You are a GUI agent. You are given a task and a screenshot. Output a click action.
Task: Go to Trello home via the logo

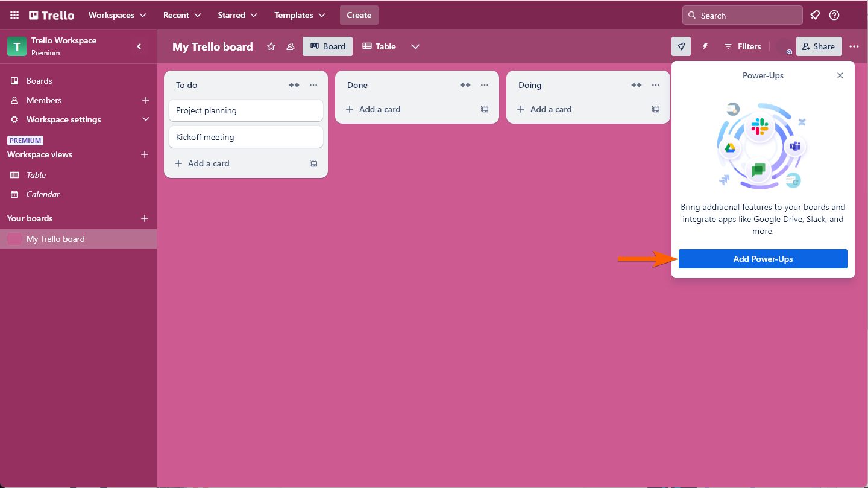[52, 15]
